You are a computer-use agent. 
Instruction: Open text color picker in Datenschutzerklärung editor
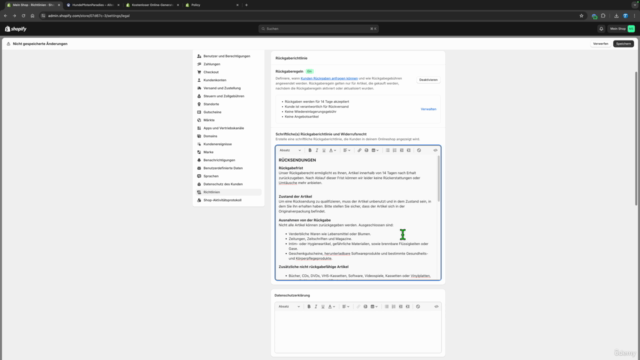(x=332, y=307)
